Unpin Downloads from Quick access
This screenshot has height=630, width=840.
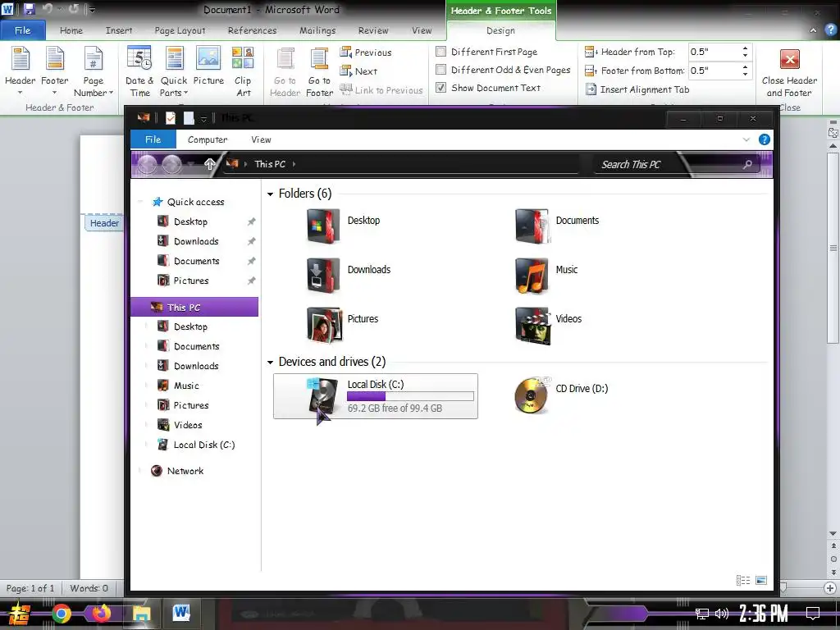[x=251, y=242]
